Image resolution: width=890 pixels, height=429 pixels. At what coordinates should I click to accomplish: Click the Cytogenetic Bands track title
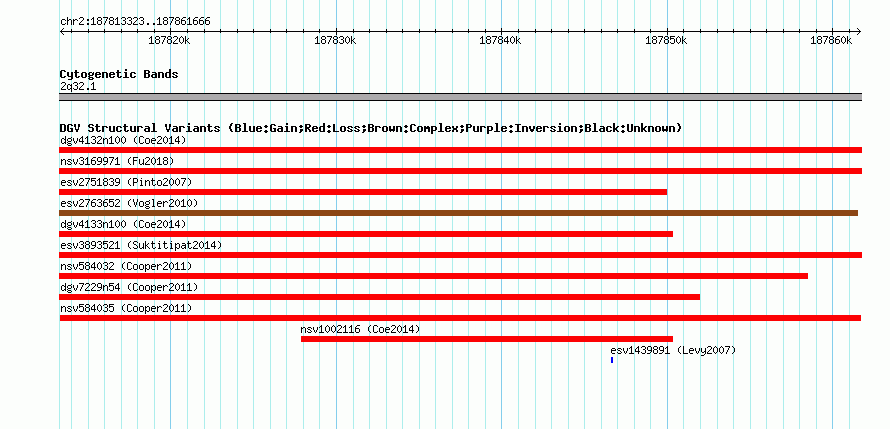[119, 74]
